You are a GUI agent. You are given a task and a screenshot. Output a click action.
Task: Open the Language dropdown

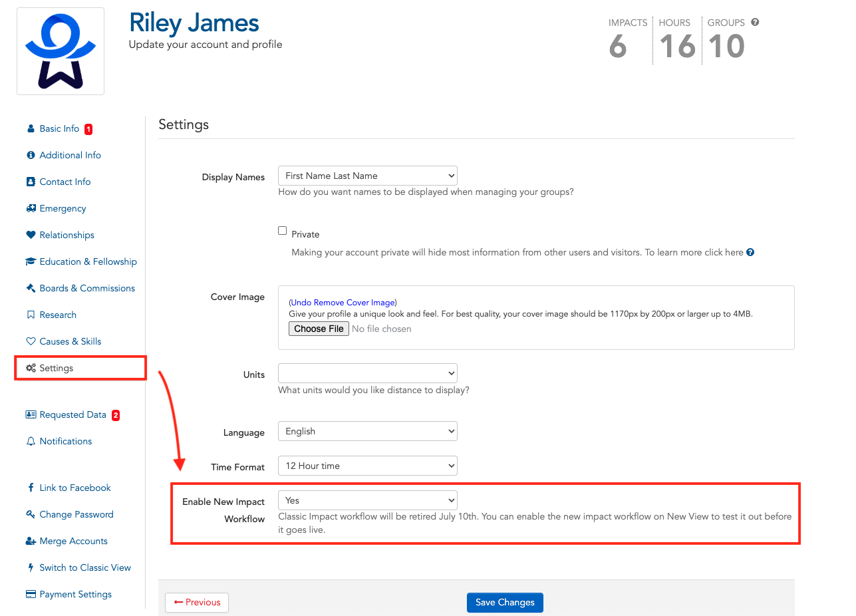point(368,431)
